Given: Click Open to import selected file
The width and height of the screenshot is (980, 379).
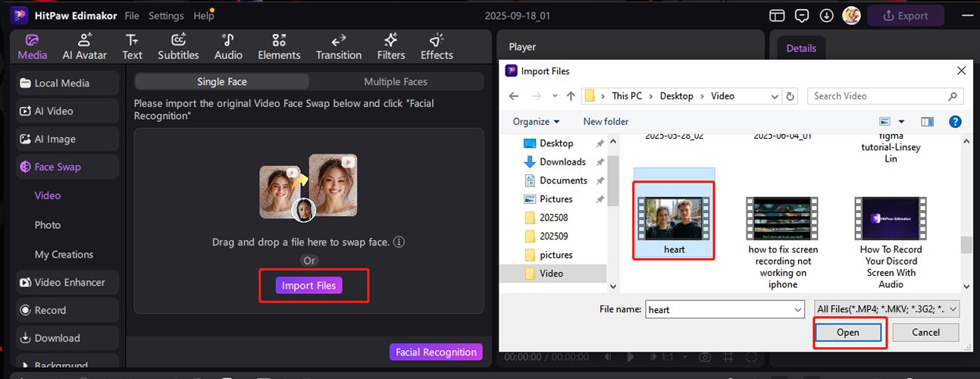Looking at the screenshot, I should pos(848,332).
